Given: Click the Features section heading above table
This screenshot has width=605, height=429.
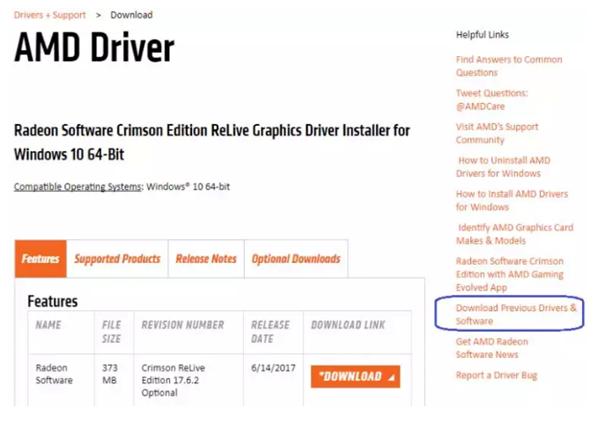Looking at the screenshot, I should (x=52, y=301).
